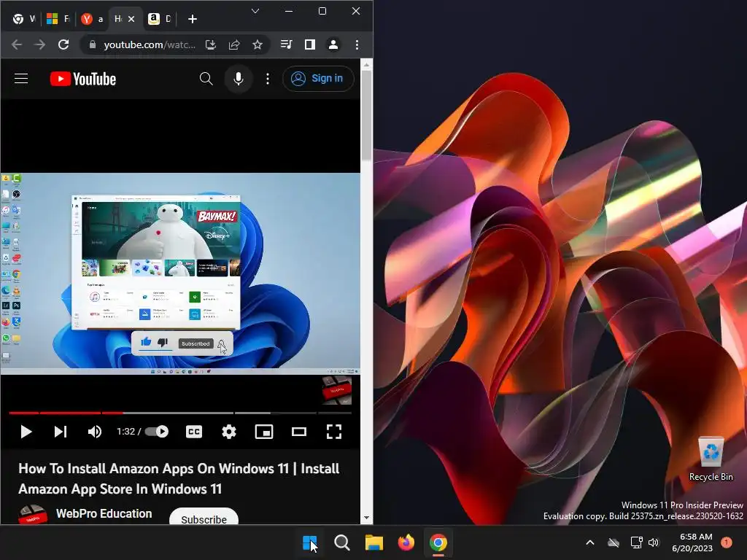Viewport: 747px width, 560px height.
Task: Go back in Chrome
Action: (x=17, y=44)
